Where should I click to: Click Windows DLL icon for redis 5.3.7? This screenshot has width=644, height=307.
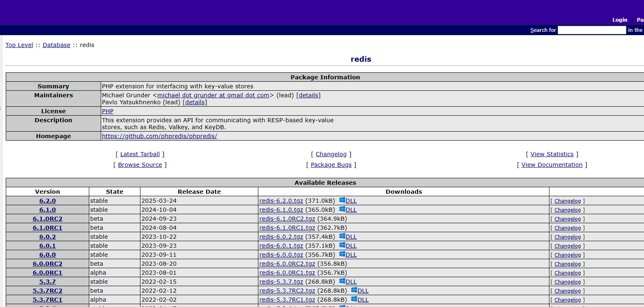click(342, 281)
